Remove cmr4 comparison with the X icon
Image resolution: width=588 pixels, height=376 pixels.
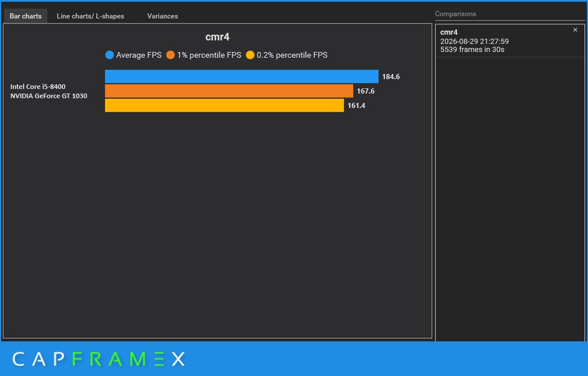coord(575,30)
